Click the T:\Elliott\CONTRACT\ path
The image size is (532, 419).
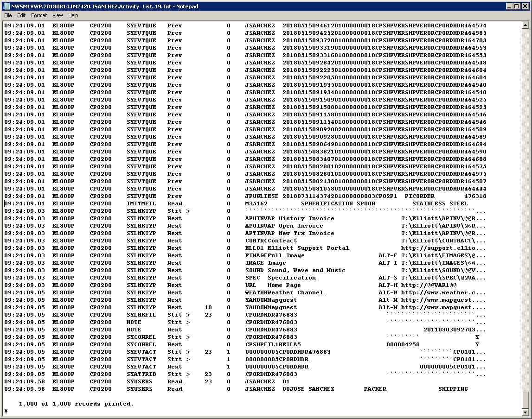(438, 241)
